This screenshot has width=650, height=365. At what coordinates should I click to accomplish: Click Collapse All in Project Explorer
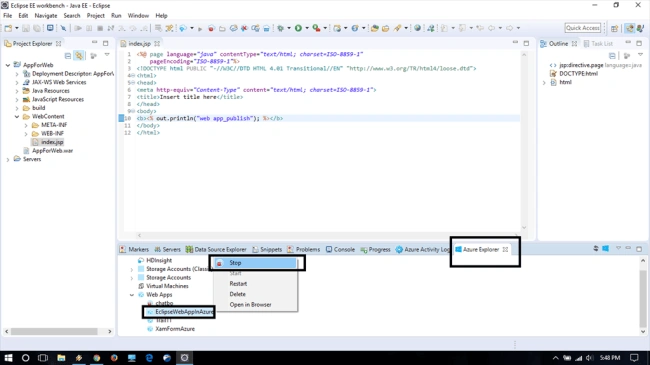(x=68, y=56)
